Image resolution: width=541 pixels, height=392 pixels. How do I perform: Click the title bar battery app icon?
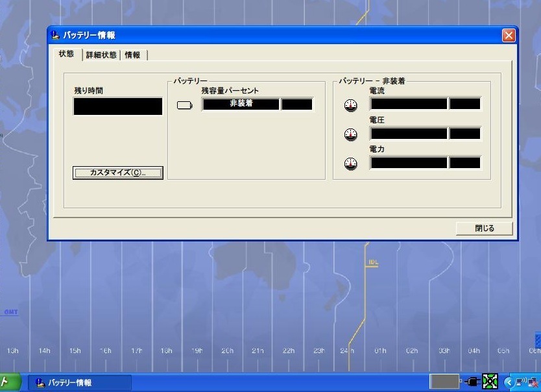point(56,35)
